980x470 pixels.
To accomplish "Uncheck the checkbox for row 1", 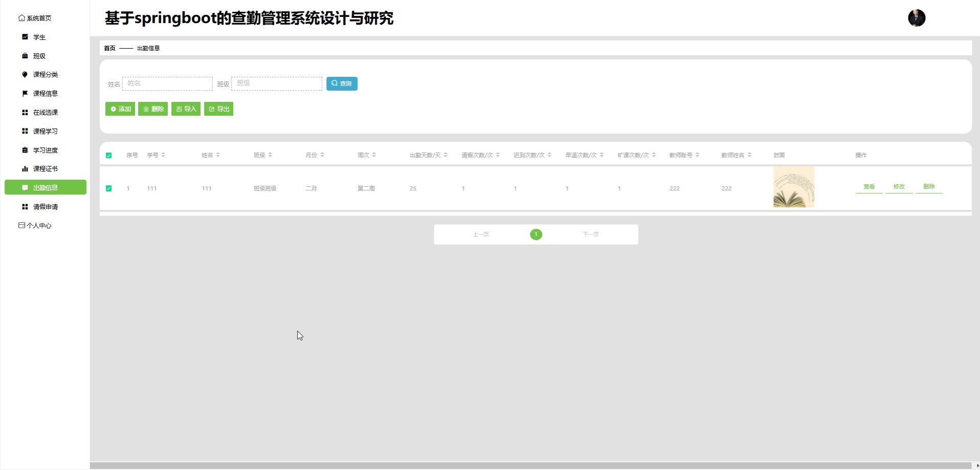I will [x=108, y=188].
